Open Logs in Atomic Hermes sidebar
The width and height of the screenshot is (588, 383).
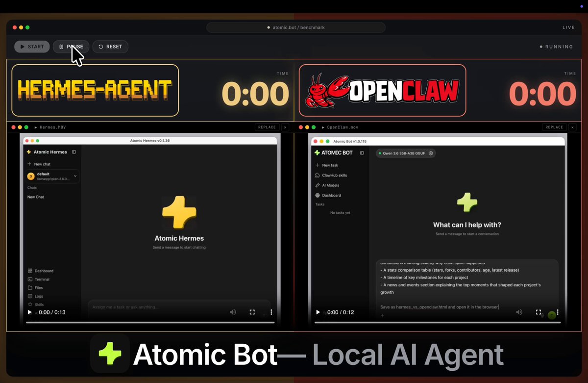click(35, 296)
